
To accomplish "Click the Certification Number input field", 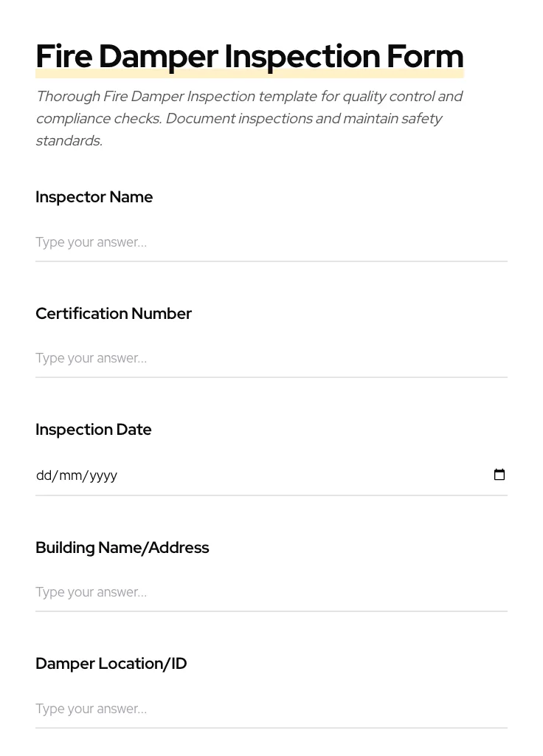I will tap(271, 358).
